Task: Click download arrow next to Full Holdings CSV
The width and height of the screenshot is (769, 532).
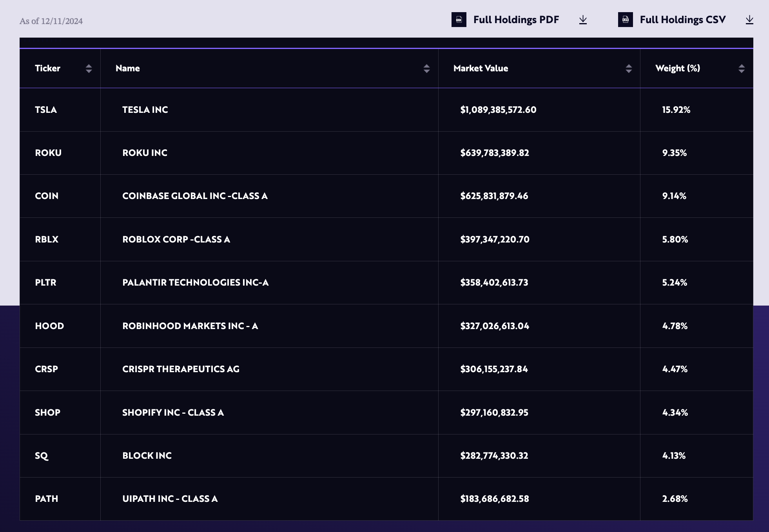Action: tap(749, 20)
